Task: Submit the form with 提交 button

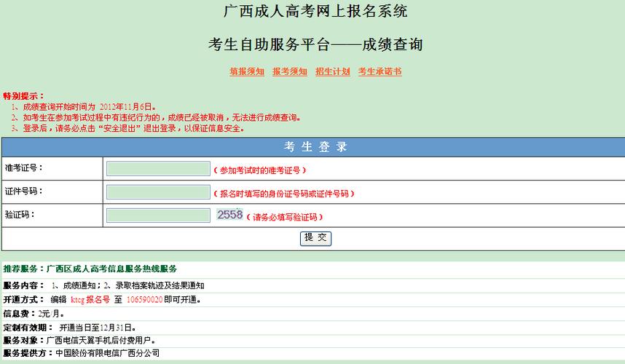Action: click(315, 238)
